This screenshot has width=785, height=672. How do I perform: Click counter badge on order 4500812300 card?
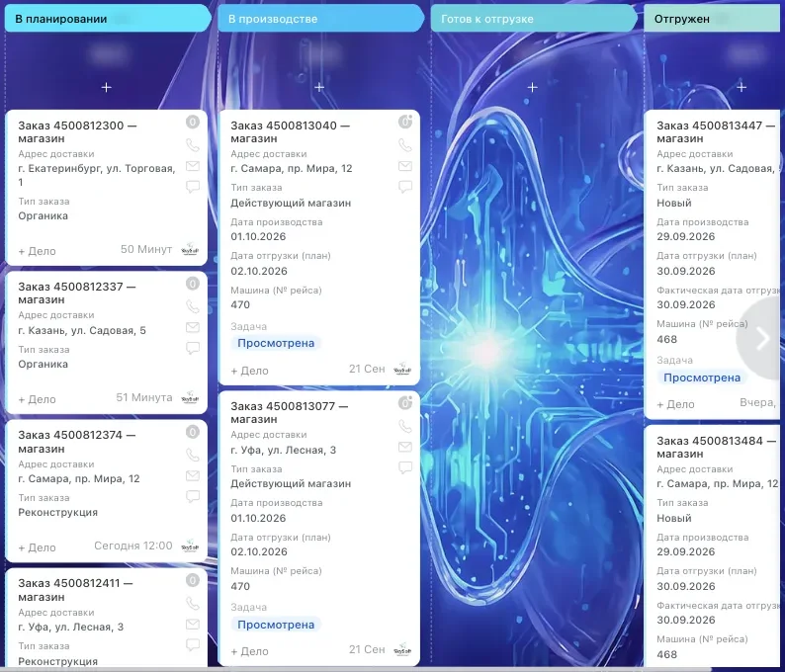pos(193,122)
